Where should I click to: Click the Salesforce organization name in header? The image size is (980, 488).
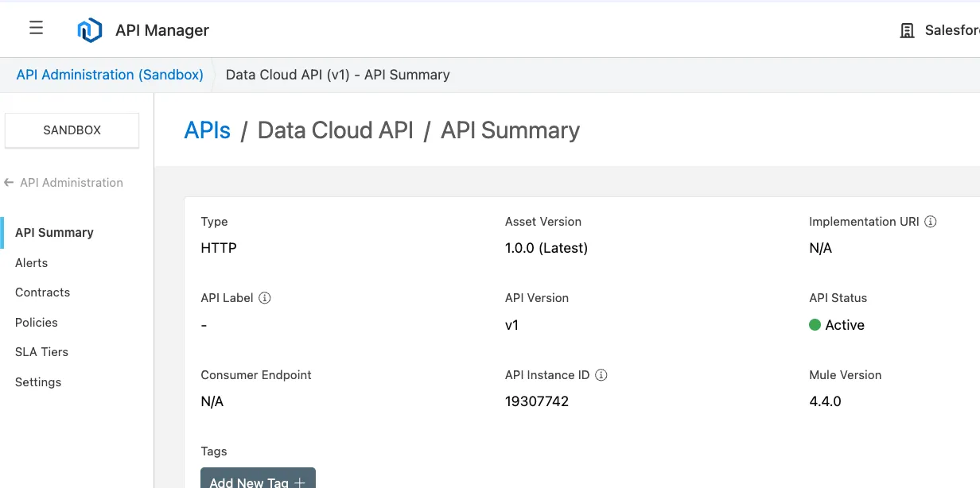(952, 31)
